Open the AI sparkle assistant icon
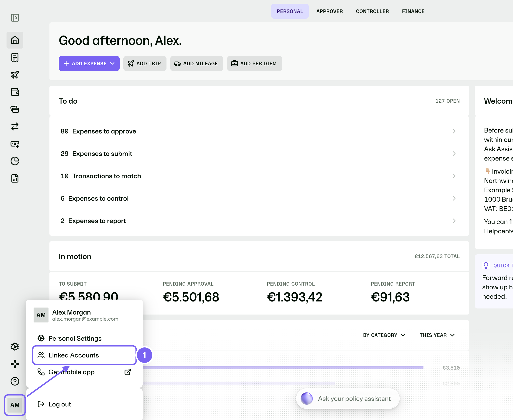This screenshot has width=513, height=420. (15, 364)
